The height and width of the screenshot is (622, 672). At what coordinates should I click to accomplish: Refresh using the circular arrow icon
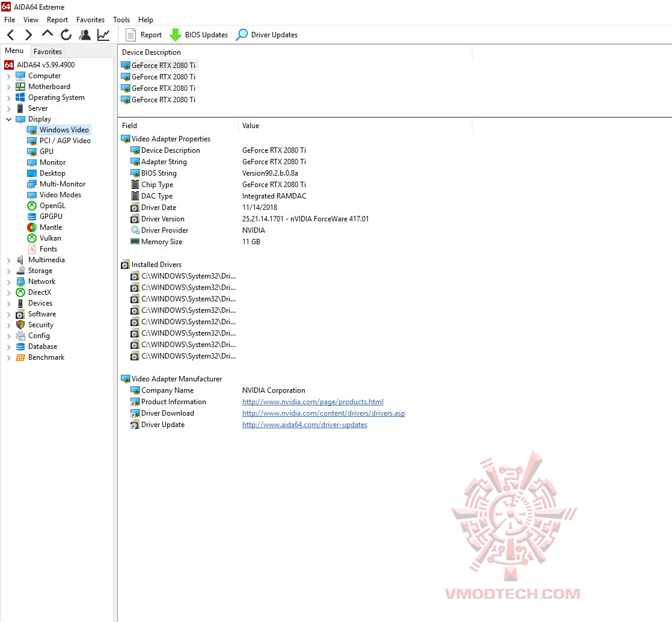(x=66, y=35)
